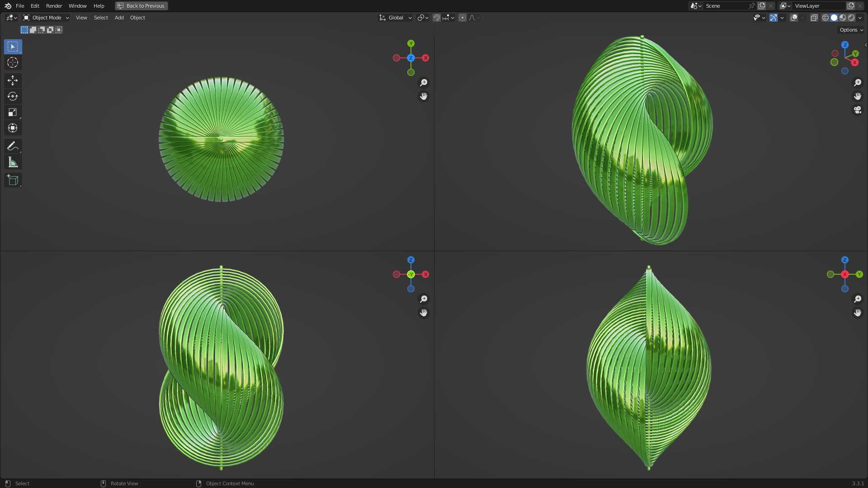Open the Blender logo app menu
The image size is (868, 488).
point(8,6)
